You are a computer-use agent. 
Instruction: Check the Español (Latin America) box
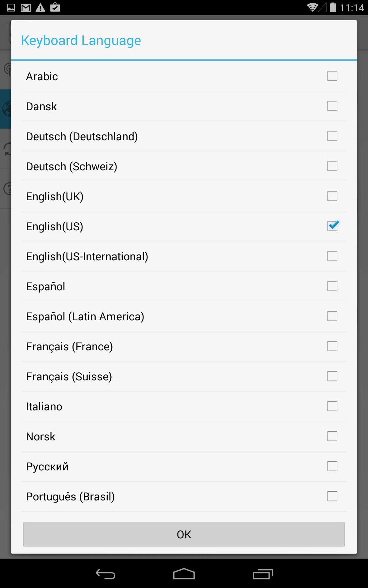(332, 316)
